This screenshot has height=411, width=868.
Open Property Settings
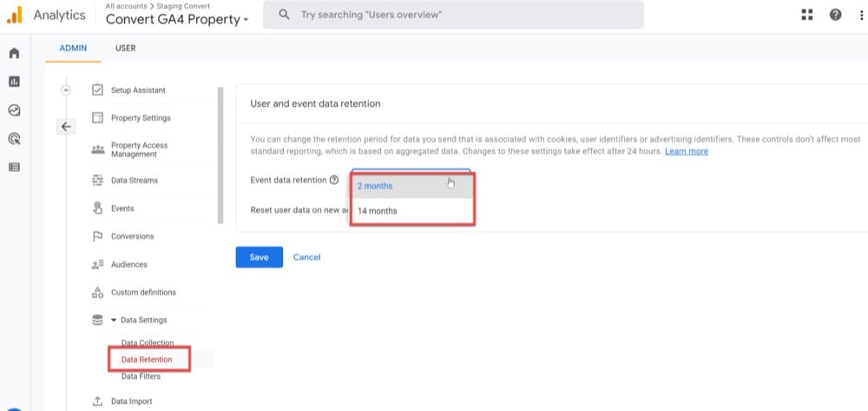pos(141,118)
